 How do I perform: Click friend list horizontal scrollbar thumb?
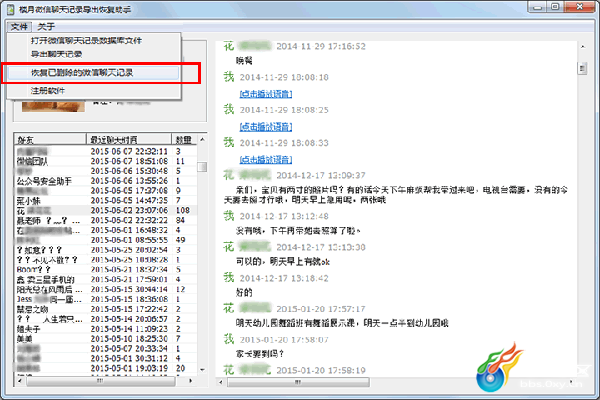pyautogui.click(x=101, y=381)
